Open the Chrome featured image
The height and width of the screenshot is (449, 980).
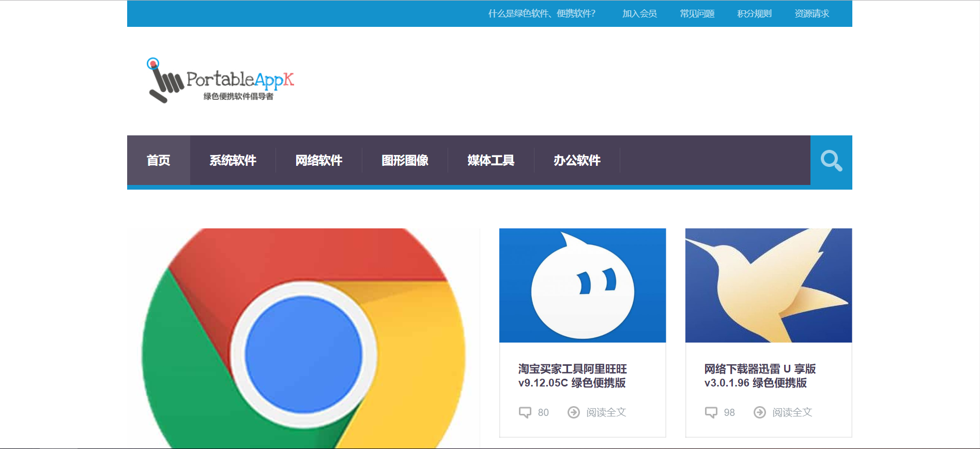click(x=303, y=338)
